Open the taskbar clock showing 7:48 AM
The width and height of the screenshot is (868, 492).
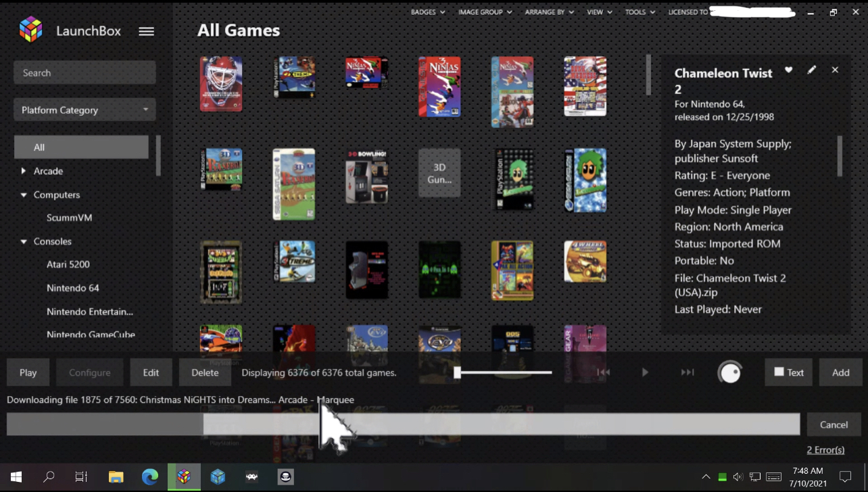point(808,477)
